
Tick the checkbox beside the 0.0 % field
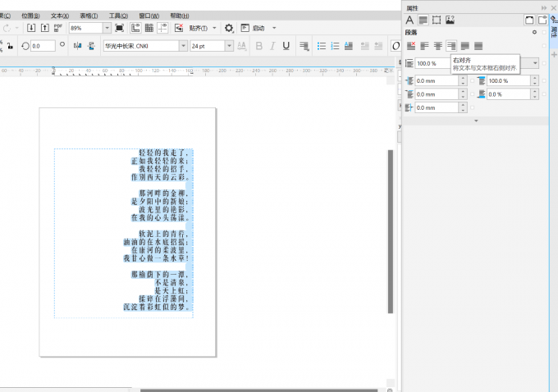tap(543, 94)
